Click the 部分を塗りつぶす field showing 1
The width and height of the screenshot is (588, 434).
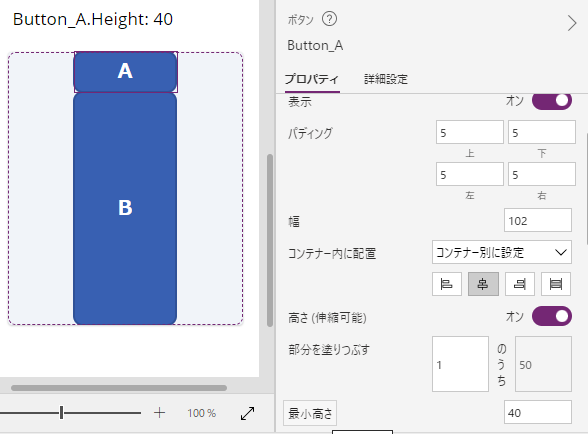(460, 364)
